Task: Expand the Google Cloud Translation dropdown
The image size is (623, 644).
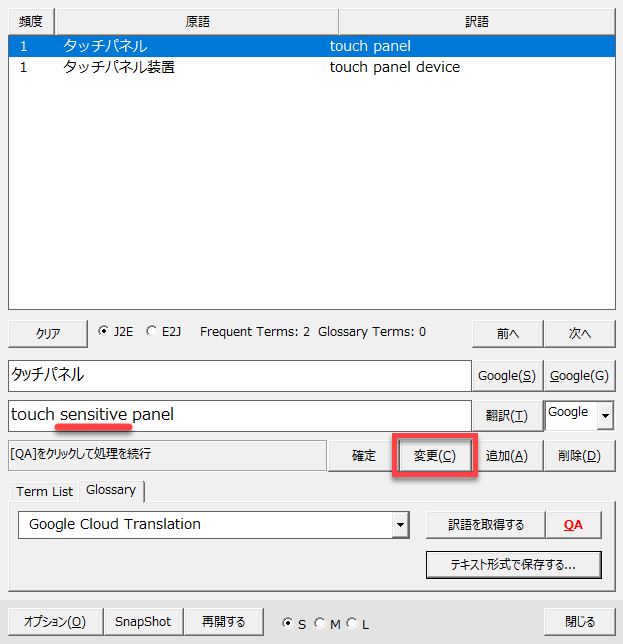Action: [x=401, y=524]
